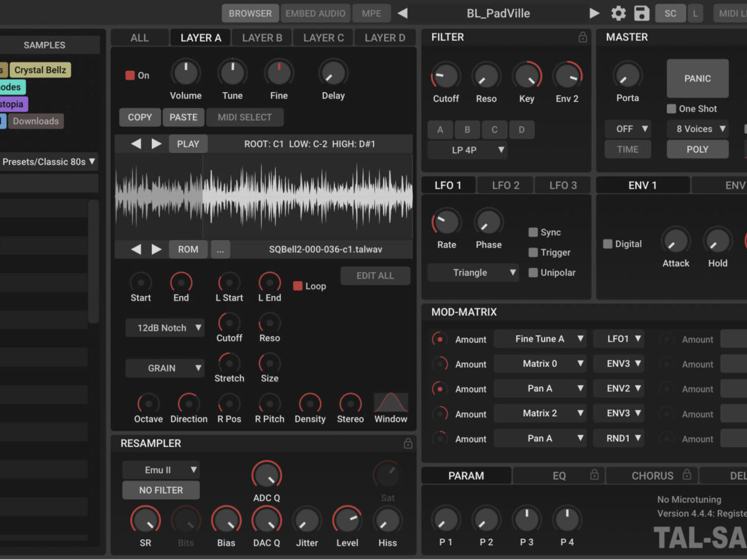The width and height of the screenshot is (747, 560).
Task: Switch to the LFO 2 tab
Action: 505,185
